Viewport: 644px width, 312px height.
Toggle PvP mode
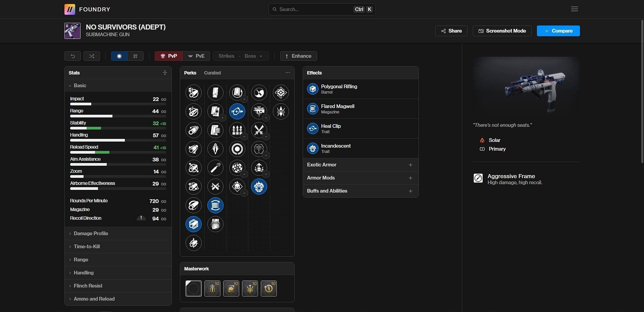(169, 56)
